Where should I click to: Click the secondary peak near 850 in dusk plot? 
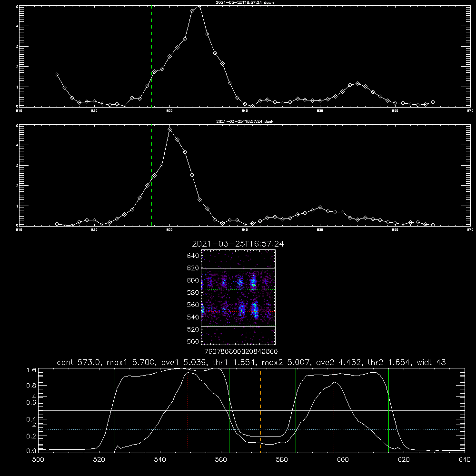coord(320,208)
